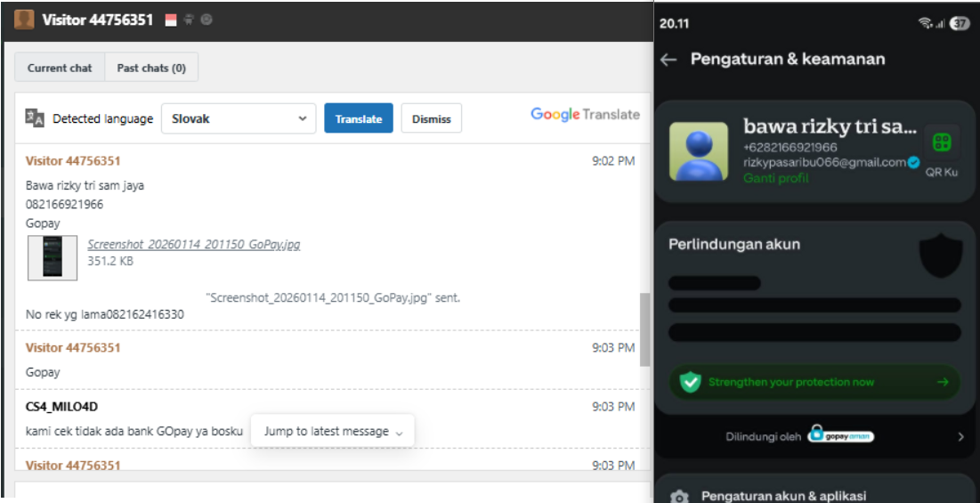Click the visitor avatar icon

[24, 20]
